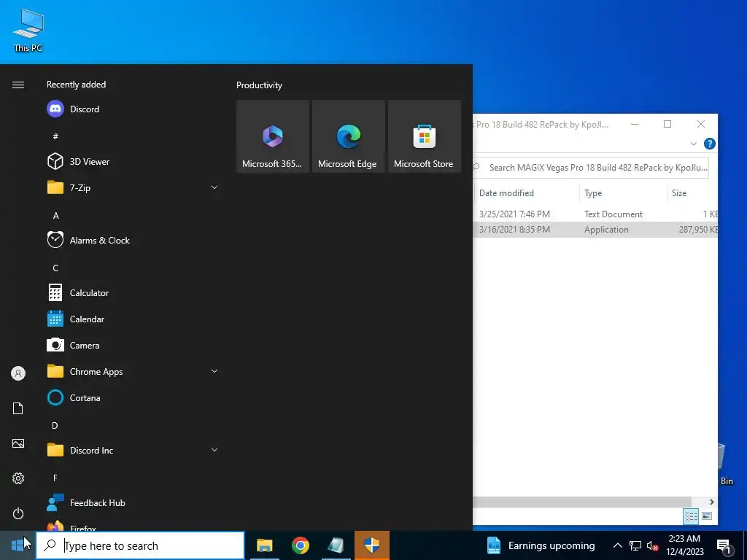747x560 pixels.
Task: Open Microsoft Store tile
Action: tap(425, 136)
